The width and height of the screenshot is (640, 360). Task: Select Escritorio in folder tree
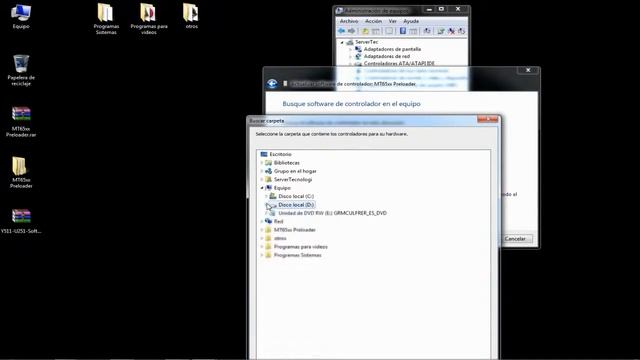tap(280, 154)
